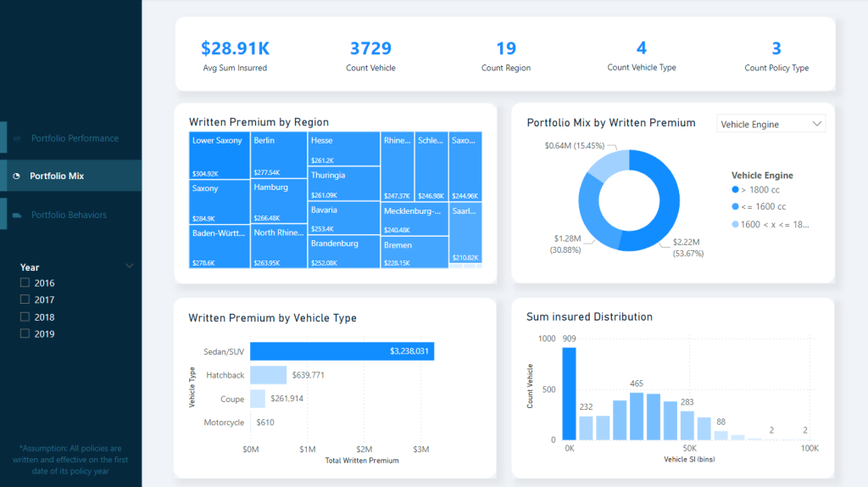Screen dimensions: 868x487
Task: Collapse the Year slicer chevron
Action: (x=129, y=266)
